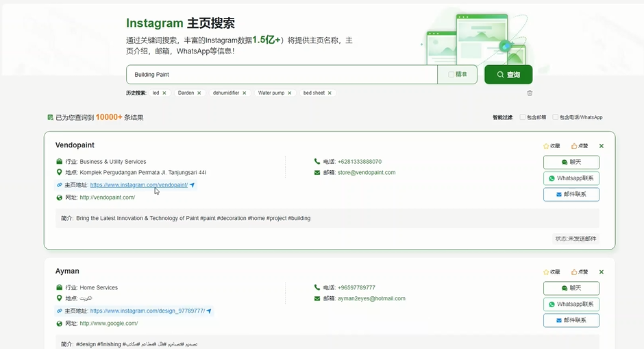Select the 'Water pump' history tag

[271, 93]
